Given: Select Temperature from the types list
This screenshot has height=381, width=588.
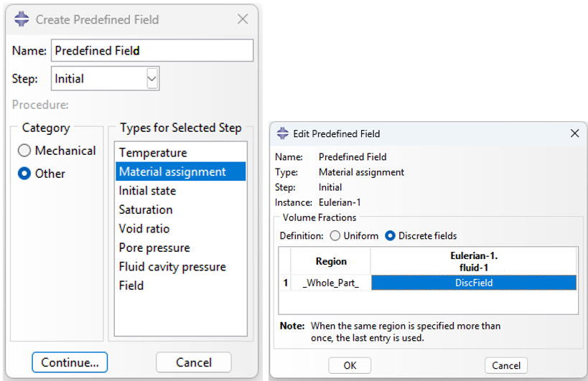Looking at the screenshot, I should point(153,153).
